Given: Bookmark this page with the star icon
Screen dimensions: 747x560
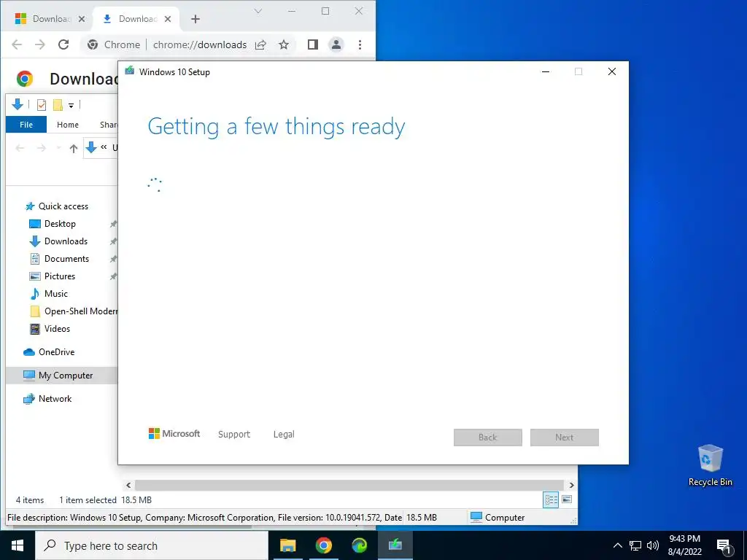Looking at the screenshot, I should click(284, 44).
